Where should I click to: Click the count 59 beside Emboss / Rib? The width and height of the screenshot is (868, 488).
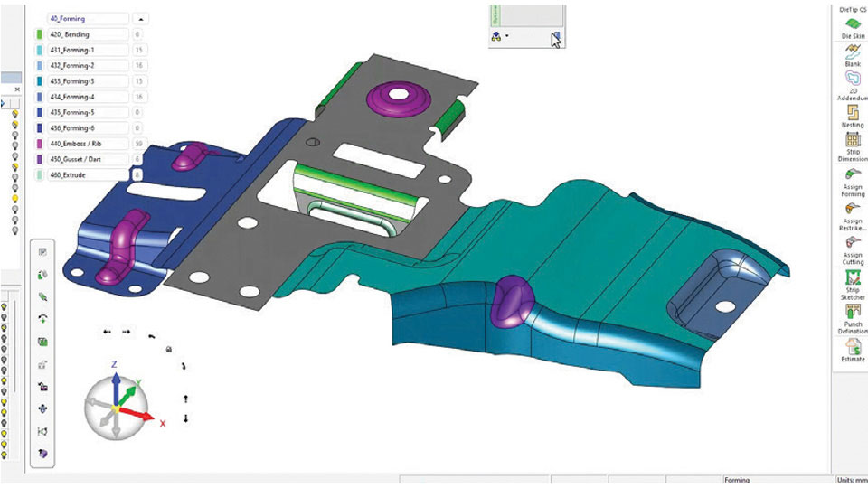(x=138, y=144)
